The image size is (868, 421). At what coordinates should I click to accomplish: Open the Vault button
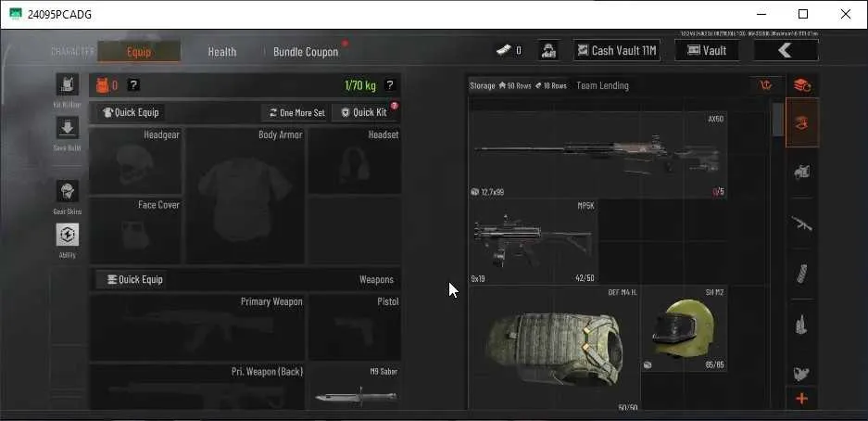coord(707,50)
